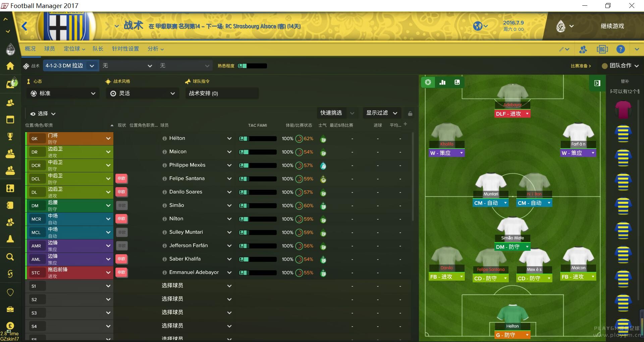Open the 灵活 tactical style dropdown
This screenshot has width=644, height=342.
click(142, 93)
